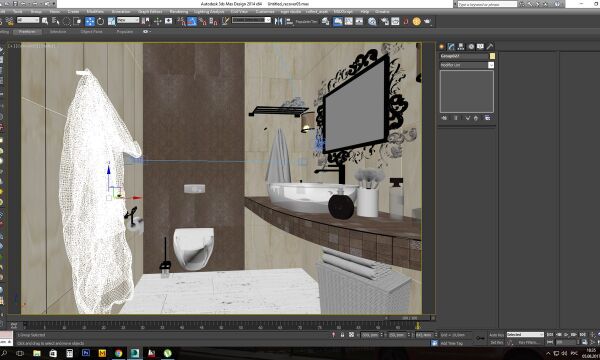The height and width of the screenshot is (360, 600).
Task: Click the Key Filters button
Action: (530, 342)
